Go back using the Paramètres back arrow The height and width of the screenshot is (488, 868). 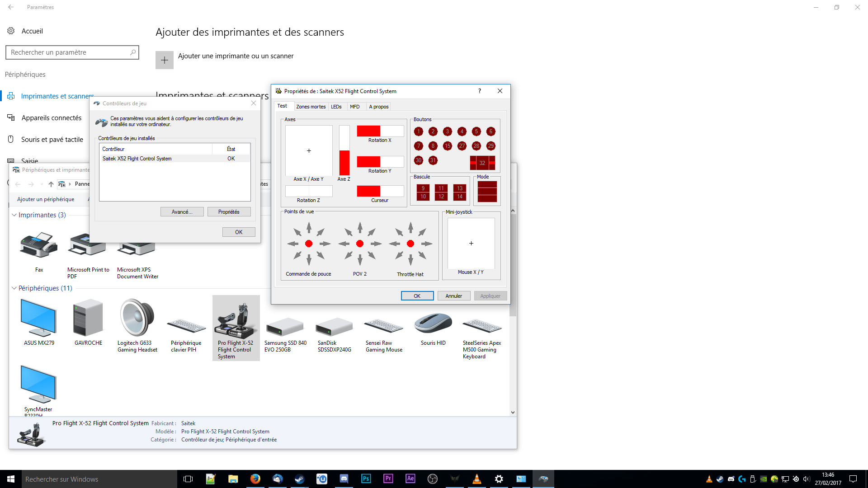click(11, 7)
